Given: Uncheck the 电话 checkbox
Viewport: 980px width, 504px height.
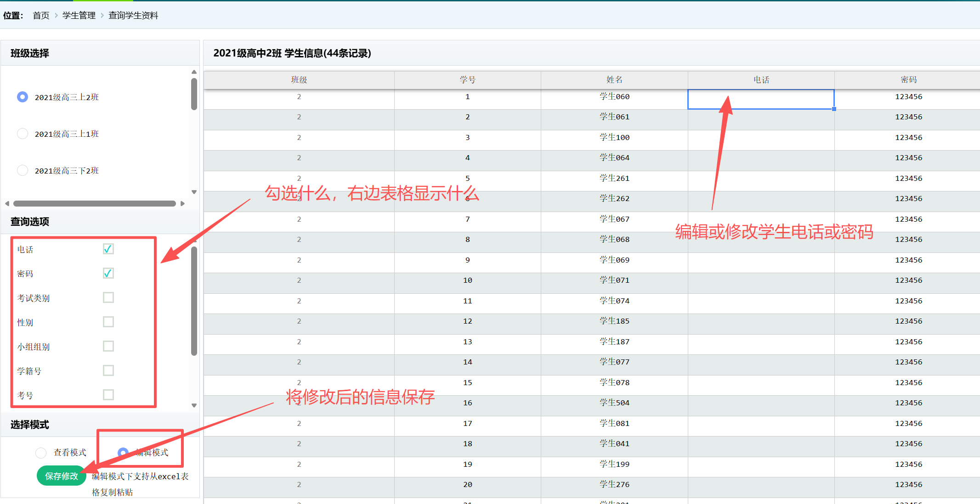Looking at the screenshot, I should pyautogui.click(x=108, y=249).
